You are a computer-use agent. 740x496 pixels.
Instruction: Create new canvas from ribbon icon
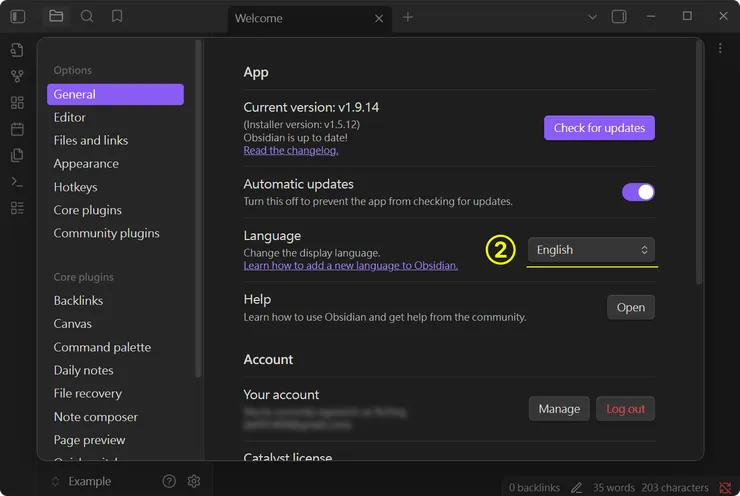pos(17,103)
